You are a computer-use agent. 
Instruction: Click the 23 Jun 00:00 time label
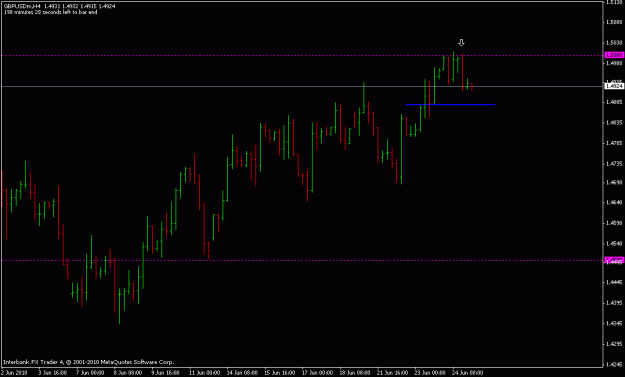tap(430, 373)
